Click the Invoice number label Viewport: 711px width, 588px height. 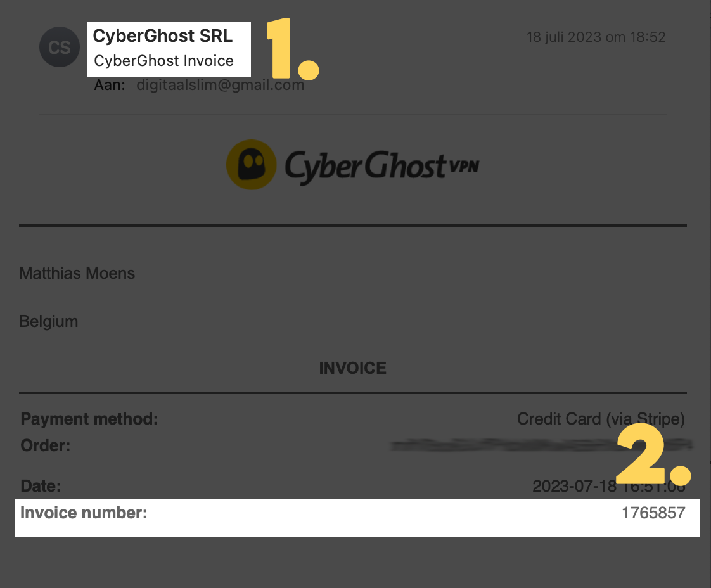[84, 513]
